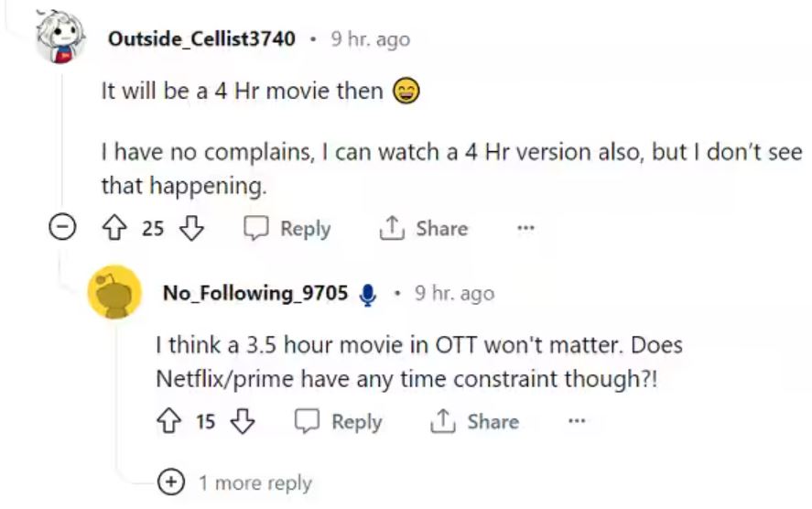This screenshot has width=812, height=509.
Task: Downvote No_Following_9705's reply
Action: (x=241, y=422)
